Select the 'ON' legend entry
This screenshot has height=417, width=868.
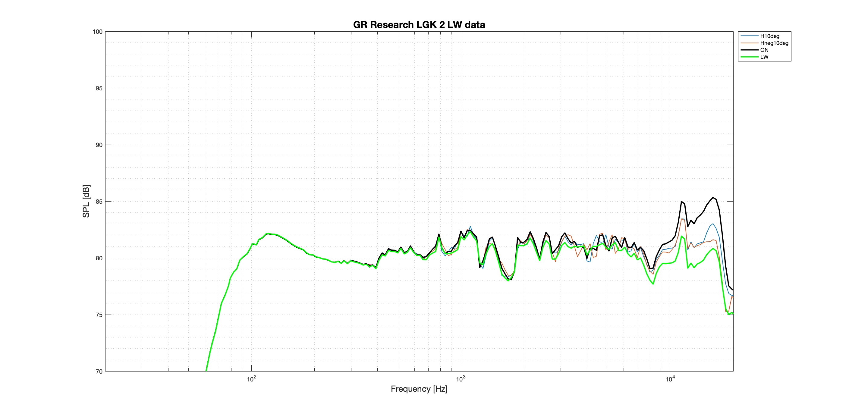764,50
